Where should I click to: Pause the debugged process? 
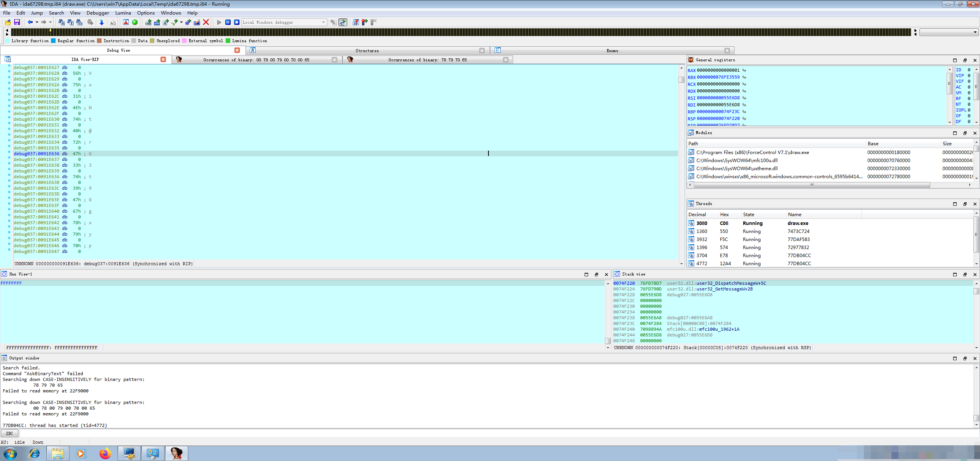coord(228,22)
